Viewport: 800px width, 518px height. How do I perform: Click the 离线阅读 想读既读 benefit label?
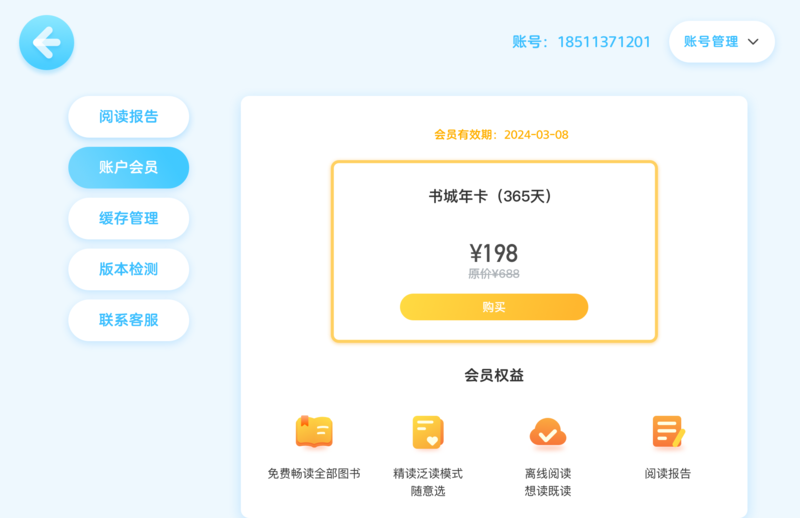pyautogui.click(x=547, y=482)
